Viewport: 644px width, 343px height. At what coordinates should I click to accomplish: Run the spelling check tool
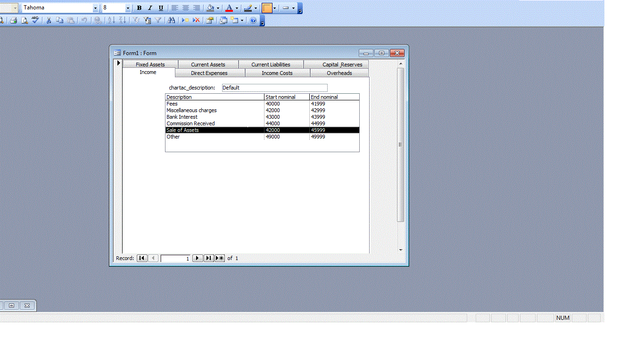[35, 20]
